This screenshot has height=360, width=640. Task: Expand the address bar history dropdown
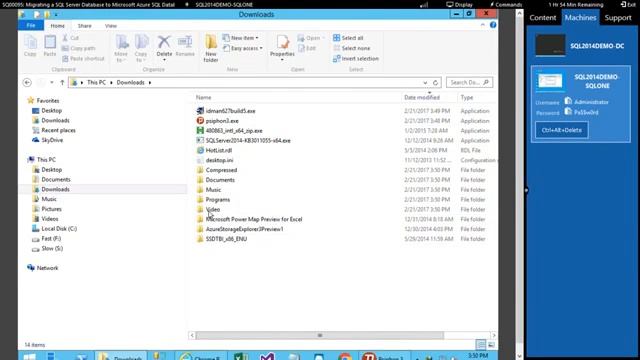pos(425,82)
